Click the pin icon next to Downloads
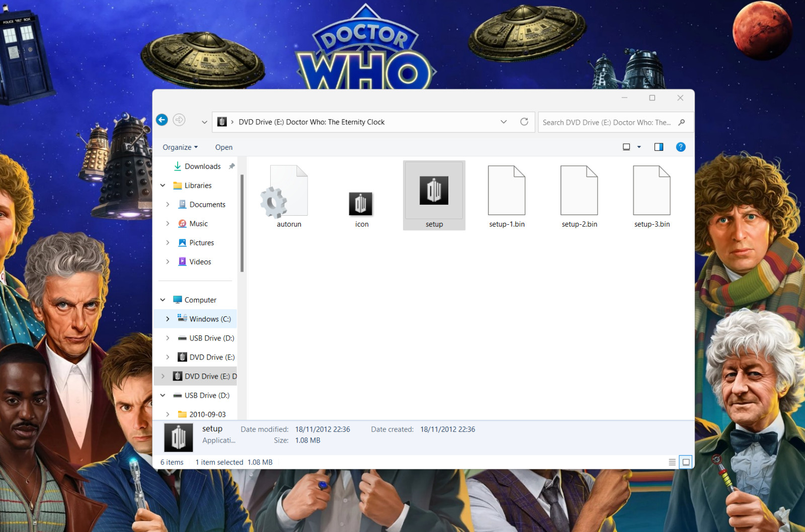Image resolution: width=805 pixels, height=532 pixels. click(x=232, y=166)
